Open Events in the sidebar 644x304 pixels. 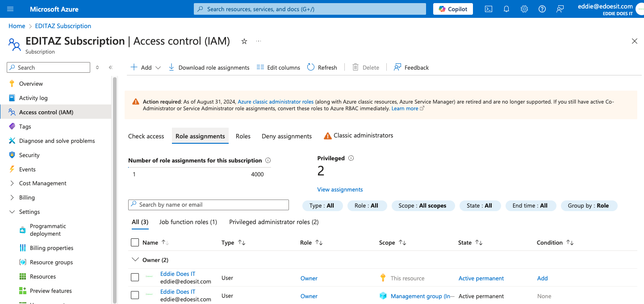(27, 169)
